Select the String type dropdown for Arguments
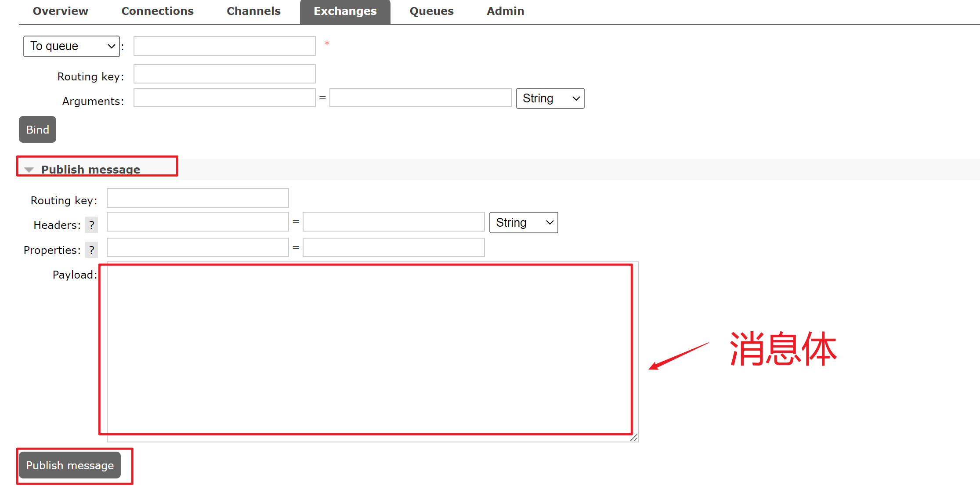 [x=550, y=99]
